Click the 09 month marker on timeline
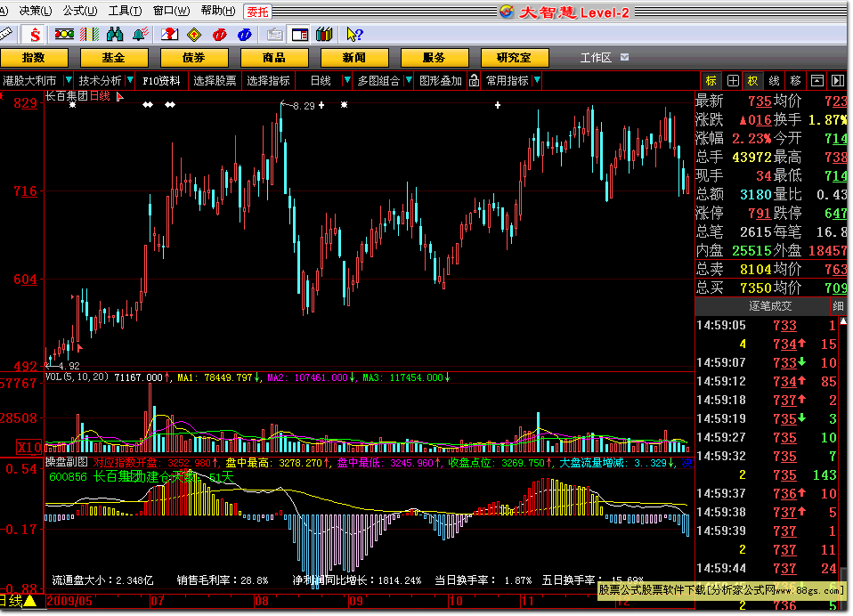853x616 pixels. 356,602
